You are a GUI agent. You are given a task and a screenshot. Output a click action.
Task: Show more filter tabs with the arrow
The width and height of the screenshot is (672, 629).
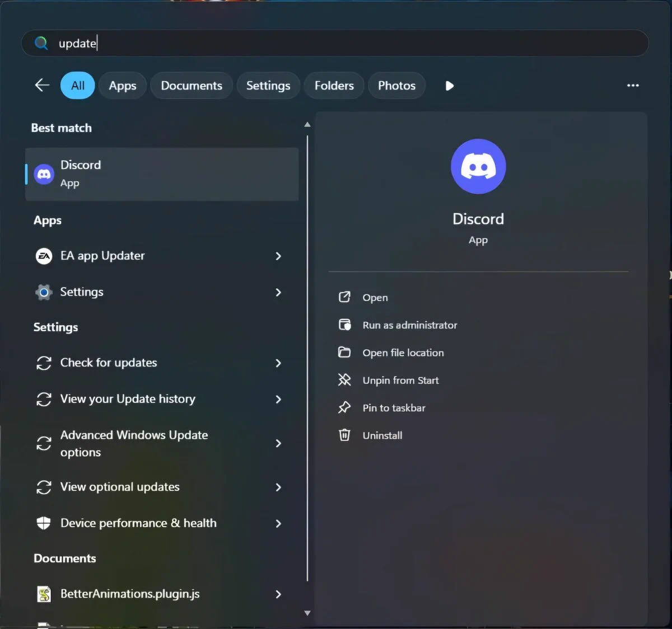pyautogui.click(x=450, y=86)
